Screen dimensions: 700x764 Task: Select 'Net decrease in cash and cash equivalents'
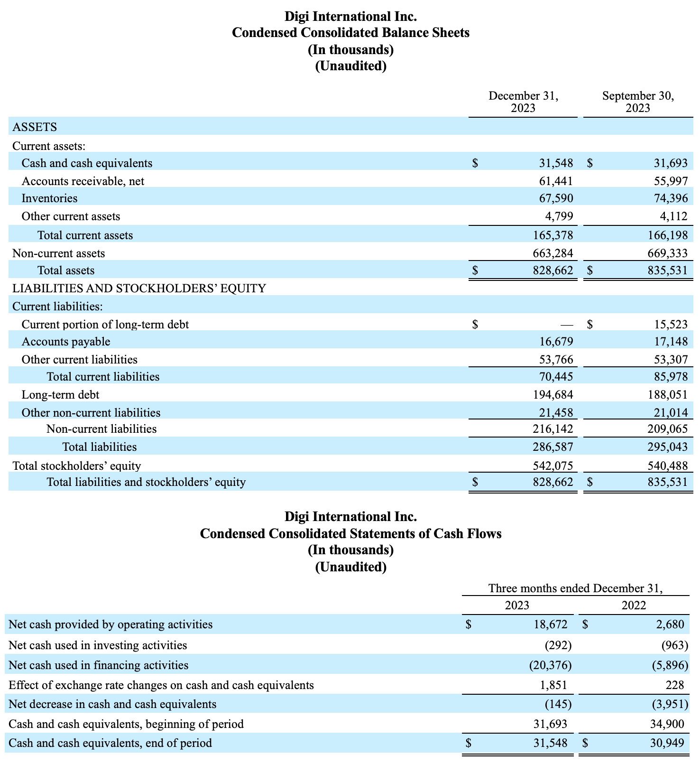(x=112, y=704)
